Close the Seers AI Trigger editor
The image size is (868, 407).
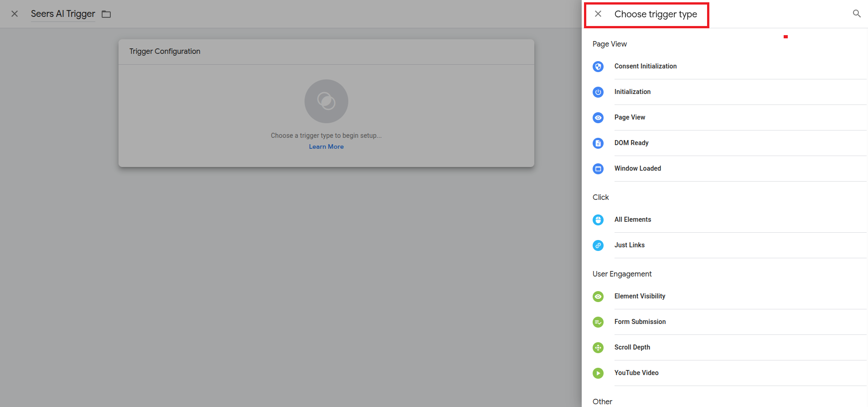15,14
